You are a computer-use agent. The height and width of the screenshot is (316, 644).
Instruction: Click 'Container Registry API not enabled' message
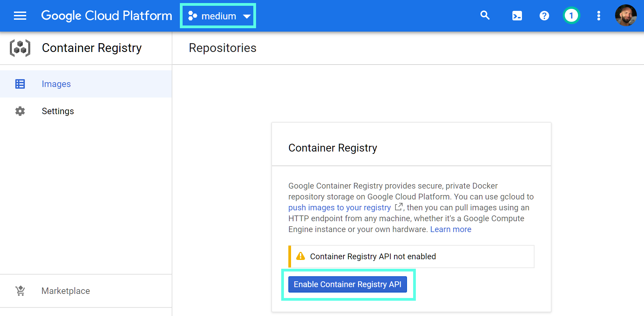(x=373, y=257)
